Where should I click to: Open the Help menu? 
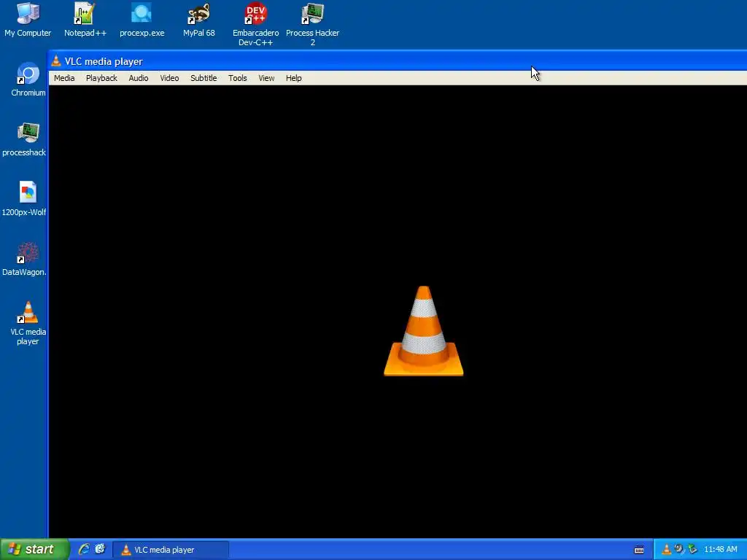point(293,78)
